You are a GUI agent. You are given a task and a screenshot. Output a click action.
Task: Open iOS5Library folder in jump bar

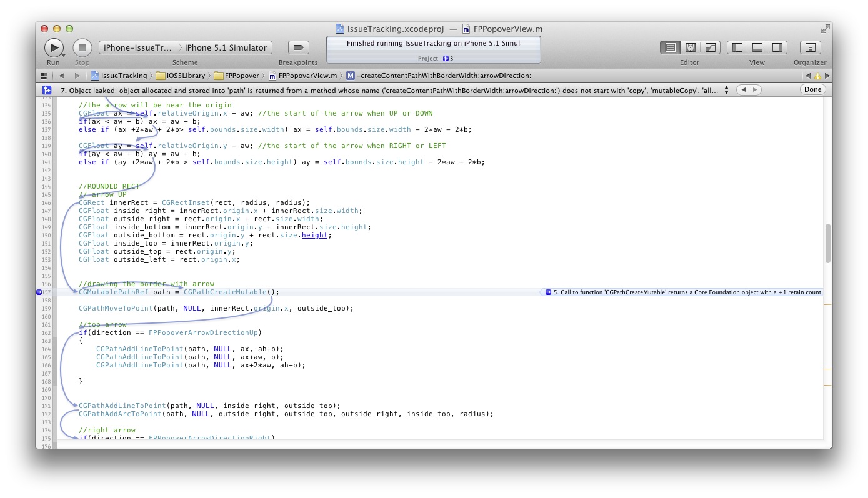click(181, 76)
